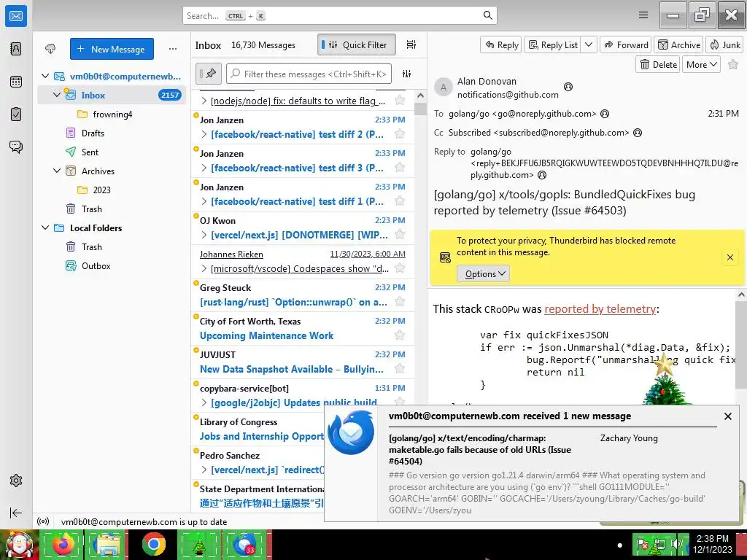Collapse the spaces toolbar
Image resolution: width=747 pixels, height=560 pixels.
click(x=16, y=513)
